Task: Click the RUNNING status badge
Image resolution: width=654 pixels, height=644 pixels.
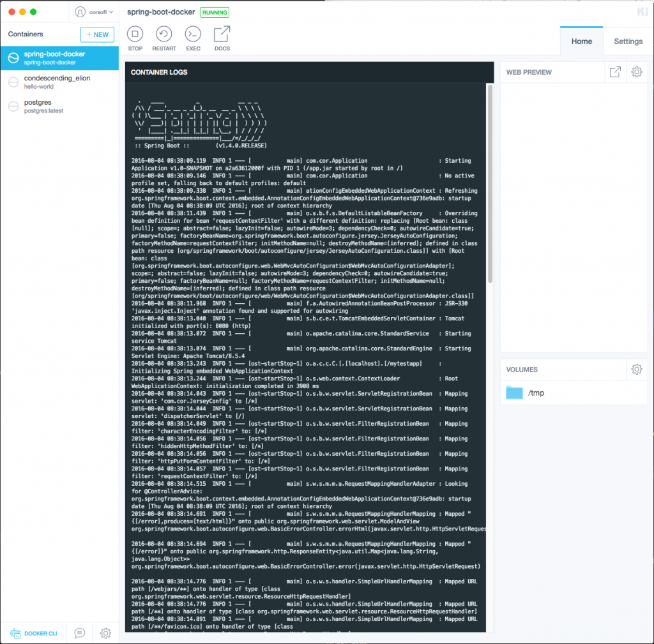Action: point(215,11)
